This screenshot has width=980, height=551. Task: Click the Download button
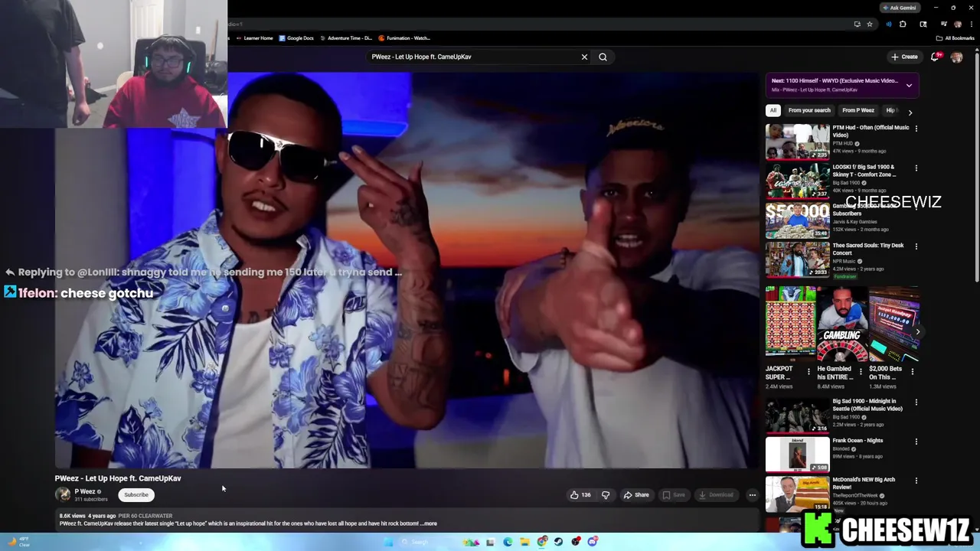click(717, 495)
